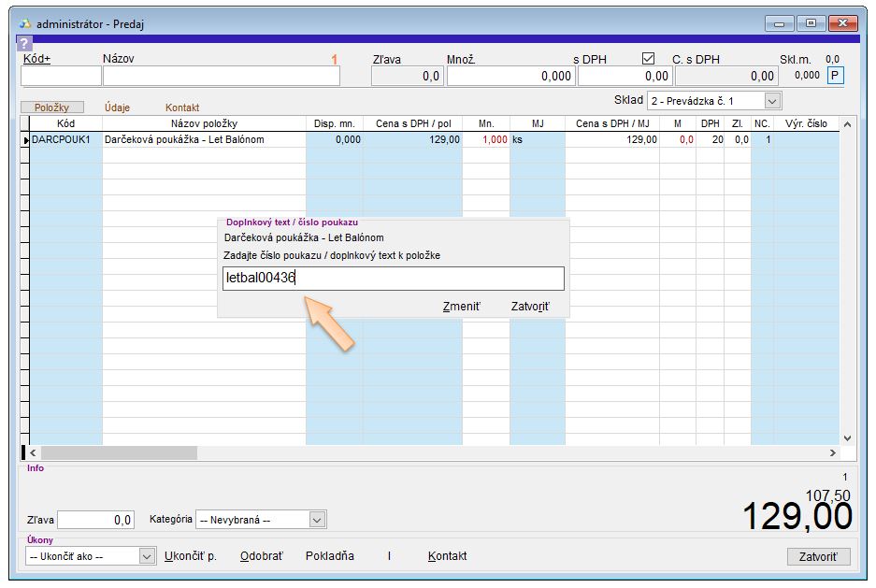Screen dimensions: 876x588
Task: Click the voucher number text field
Action: point(393,278)
